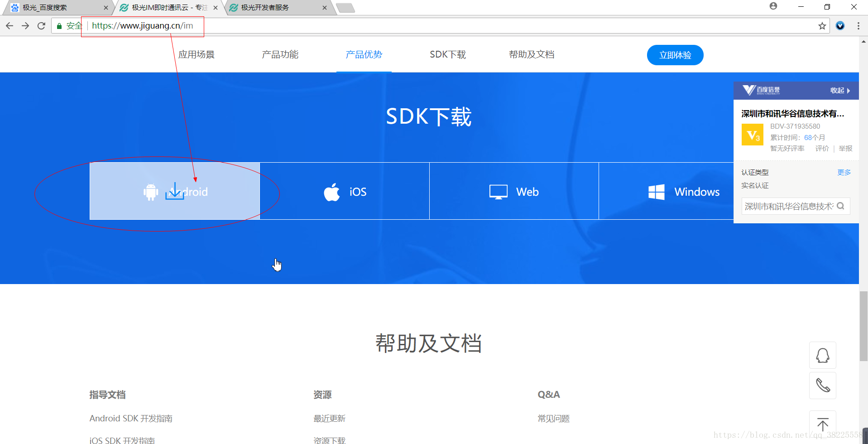Open the 常见问题 Q&A link
Viewport: 868px width, 444px height.
pyautogui.click(x=554, y=418)
